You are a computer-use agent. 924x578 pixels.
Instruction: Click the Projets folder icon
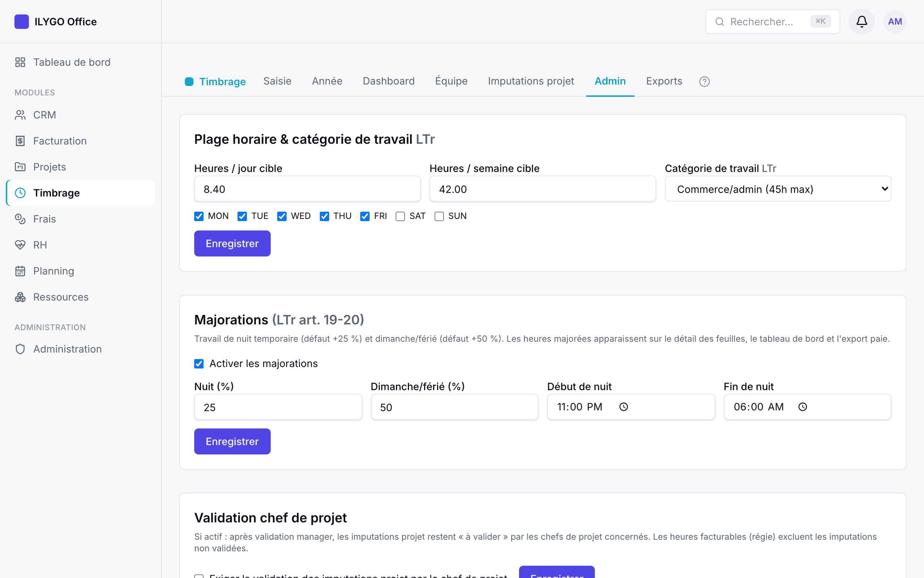[20, 167]
